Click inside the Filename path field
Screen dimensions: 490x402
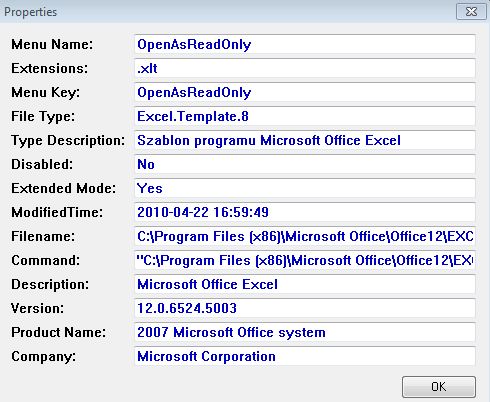click(305, 236)
